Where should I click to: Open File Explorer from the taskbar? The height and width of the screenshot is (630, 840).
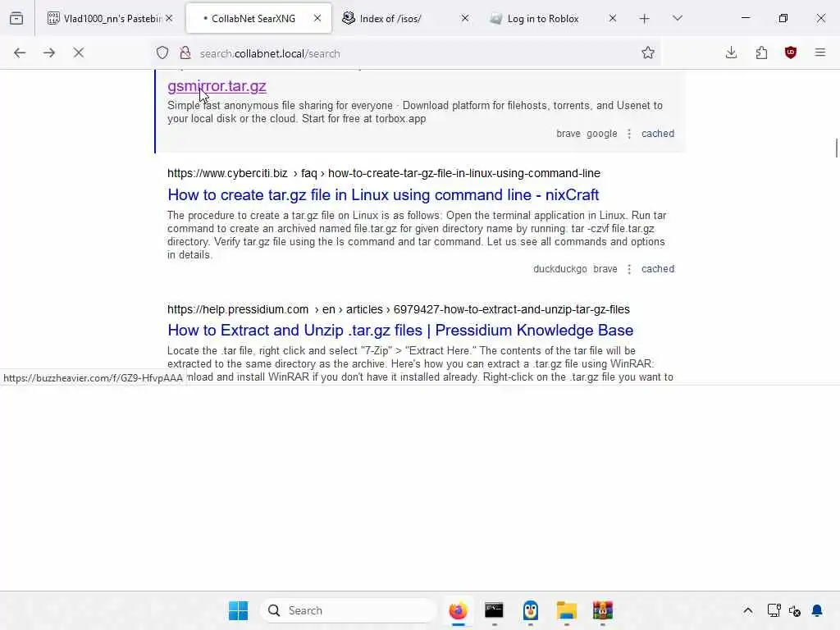pos(566,610)
